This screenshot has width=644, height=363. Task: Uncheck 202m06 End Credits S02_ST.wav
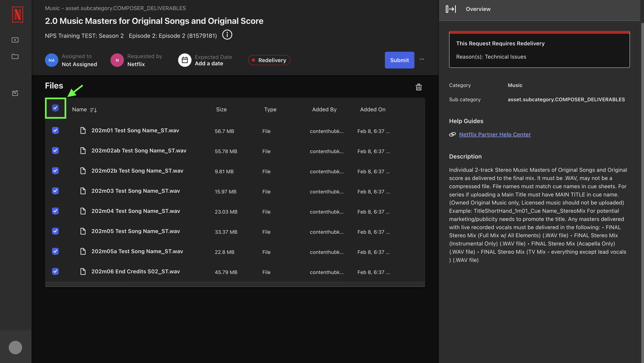[x=55, y=271]
